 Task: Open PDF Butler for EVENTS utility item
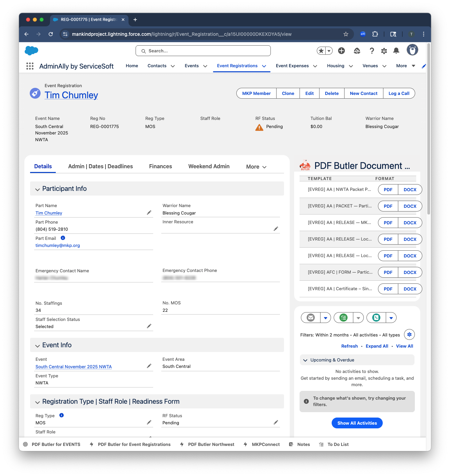(52, 444)
